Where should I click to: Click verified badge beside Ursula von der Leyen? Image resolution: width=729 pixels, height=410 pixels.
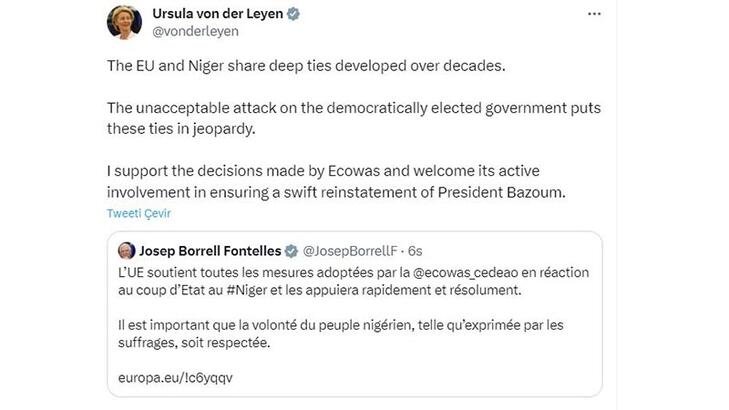pos(294,15)
